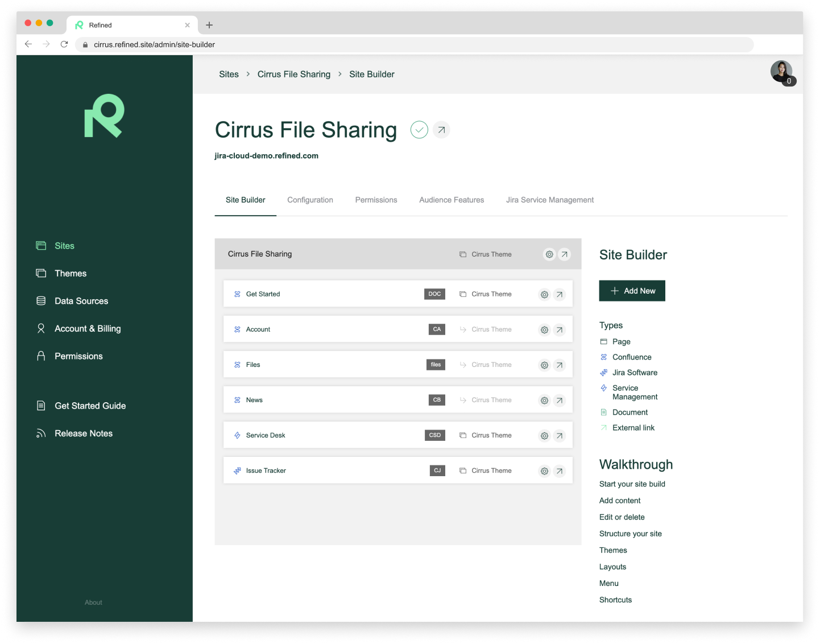The width and height of the screenshot is (820, 644).
Task: Switch to the Configuration tab
Action: click(x=310, y=200)
